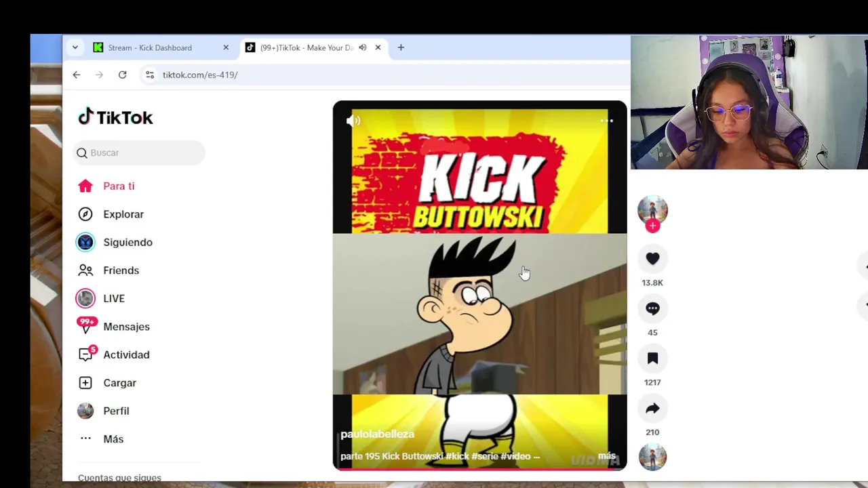This screenshot has height=488, width=868.
Task: Click the 1217 saves count
Action: pyautogui.click(x=652, y=382)
